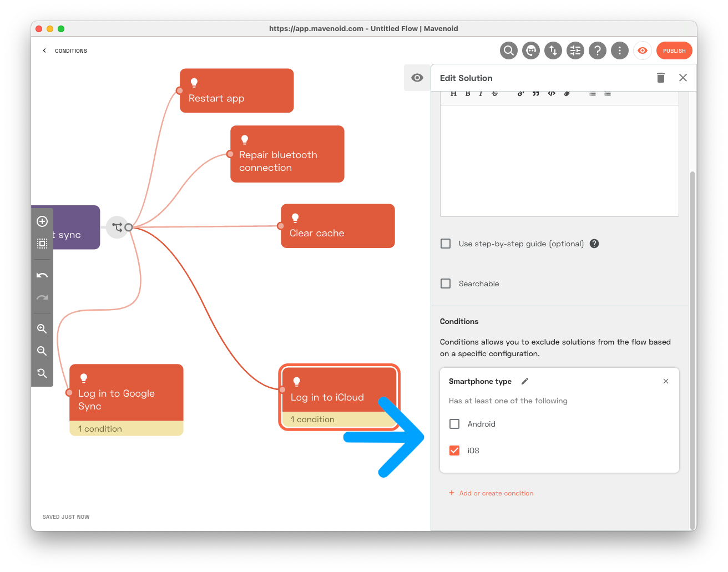Screen dimensions: 728x572
Task: Add a node with the plus-circle tool
Action: pyautogui.click(x=42, y=221)
